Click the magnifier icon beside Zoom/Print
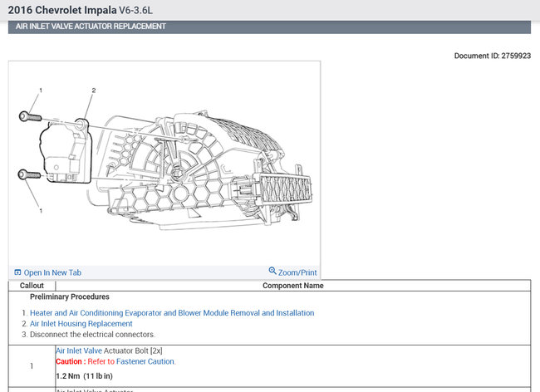The image size is (540, 392). 272,271
